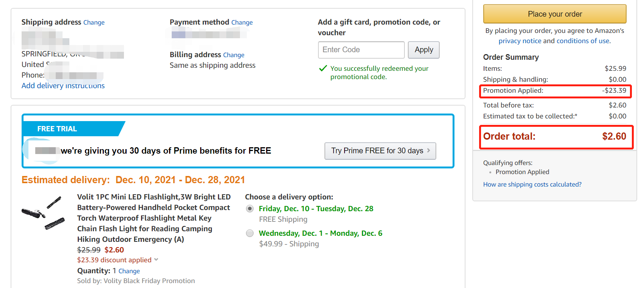Image resolution: width=644 pixels, height=288 pixels.
Task: Focus the Enter Code input field
Action: [x=361, y=50]
